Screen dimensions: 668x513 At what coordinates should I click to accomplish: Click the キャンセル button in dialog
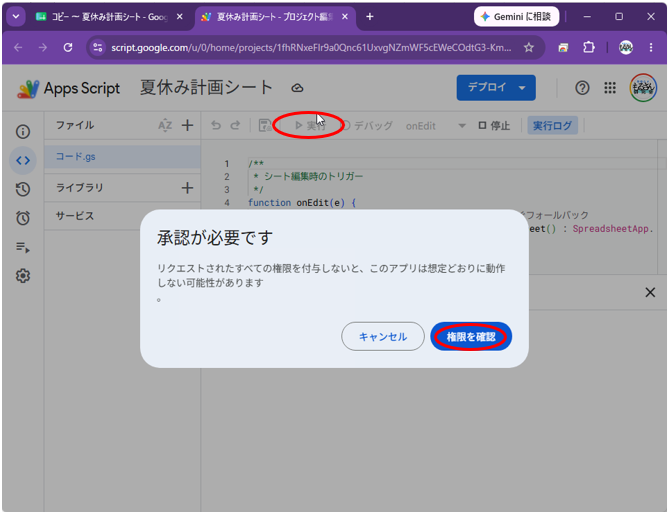point(383,337)
